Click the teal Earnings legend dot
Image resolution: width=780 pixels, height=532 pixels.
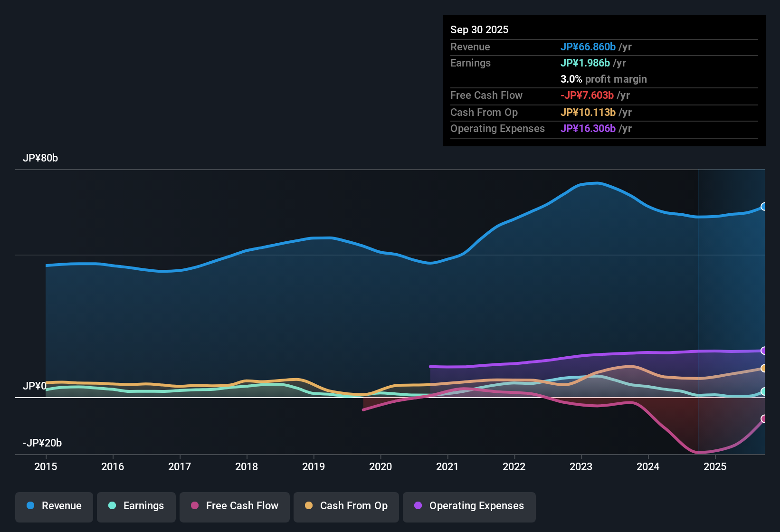112,506
